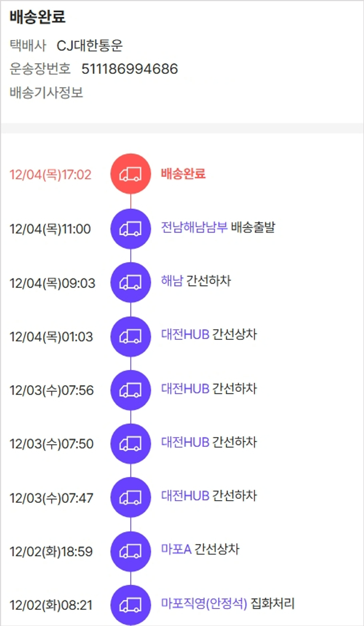Image resolution: width=364 pixels, height=626 pixels.
Task: Click tracking number 511186994686
Action: point(130,69)
